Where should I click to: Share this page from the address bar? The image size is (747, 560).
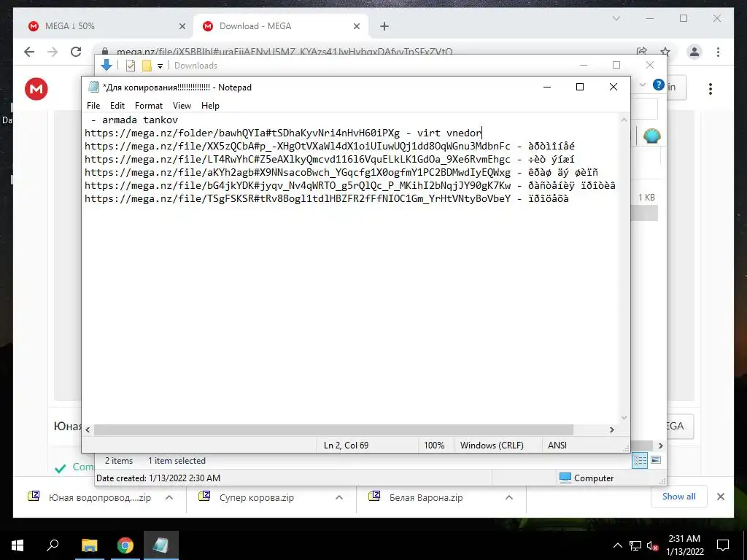coord(642,51)
